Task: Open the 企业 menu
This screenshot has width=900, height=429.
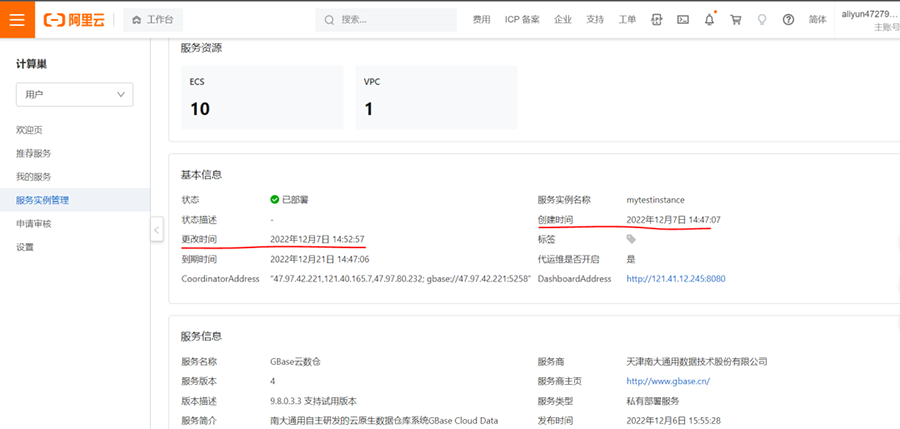Action: pyautogui.click(x=562, y=20)
